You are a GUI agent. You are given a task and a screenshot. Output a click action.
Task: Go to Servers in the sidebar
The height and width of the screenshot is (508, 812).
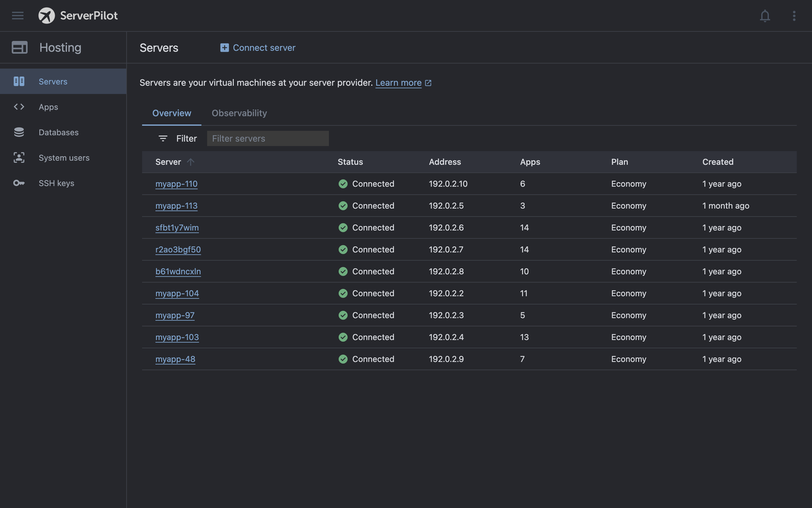click(63, 81)
